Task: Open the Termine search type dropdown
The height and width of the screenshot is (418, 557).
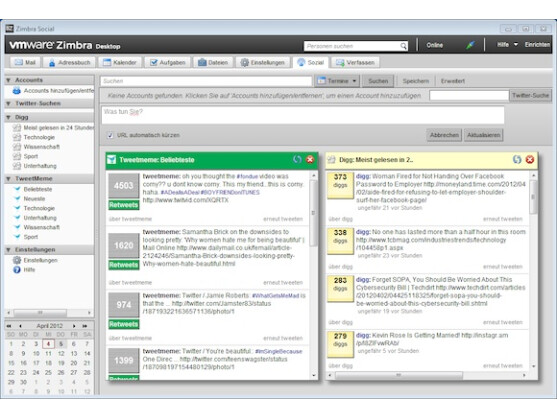Action: point(337,81)
